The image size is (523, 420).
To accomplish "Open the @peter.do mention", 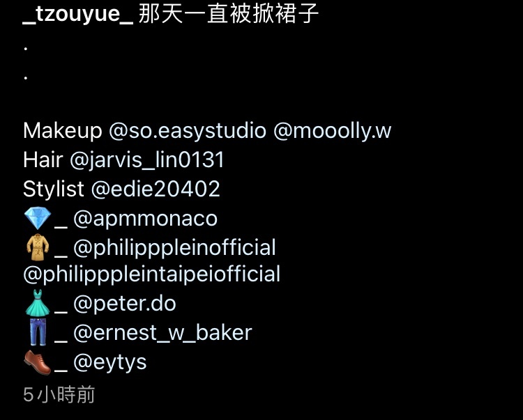I will tap(124, 304).
